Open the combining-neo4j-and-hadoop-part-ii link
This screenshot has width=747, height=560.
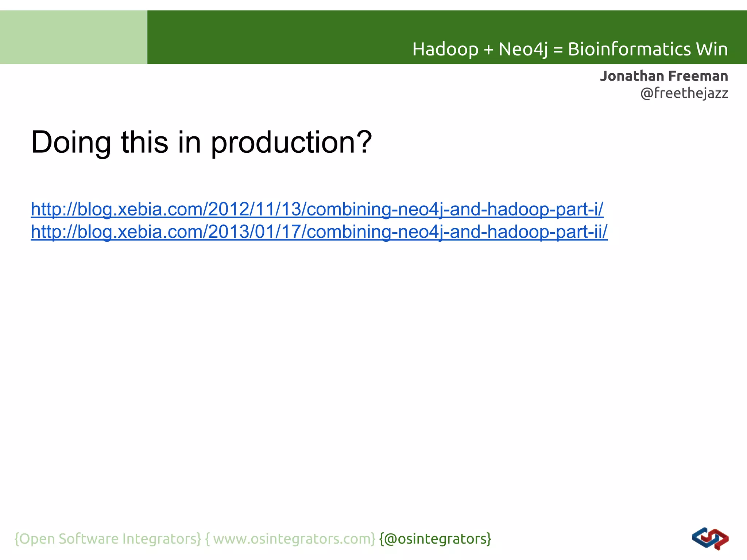click(x=319, y=232)
